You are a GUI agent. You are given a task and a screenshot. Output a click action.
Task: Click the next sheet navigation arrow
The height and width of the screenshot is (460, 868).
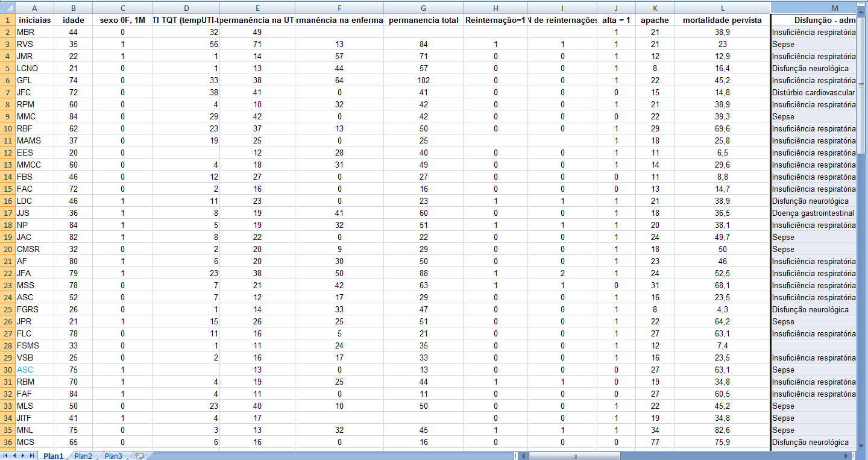pyautogui.click(x=23, y=456)
